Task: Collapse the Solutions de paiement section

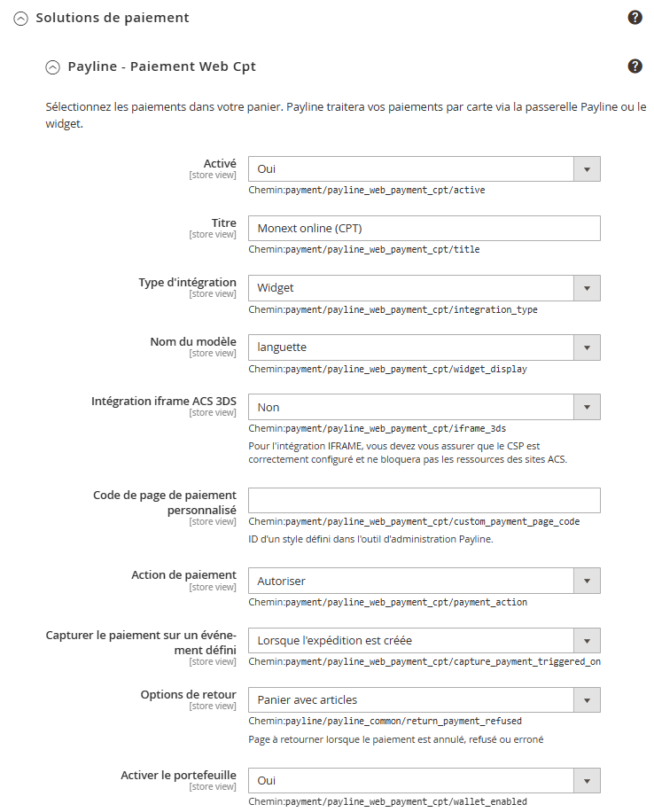Action: click(x=21, y=18)
